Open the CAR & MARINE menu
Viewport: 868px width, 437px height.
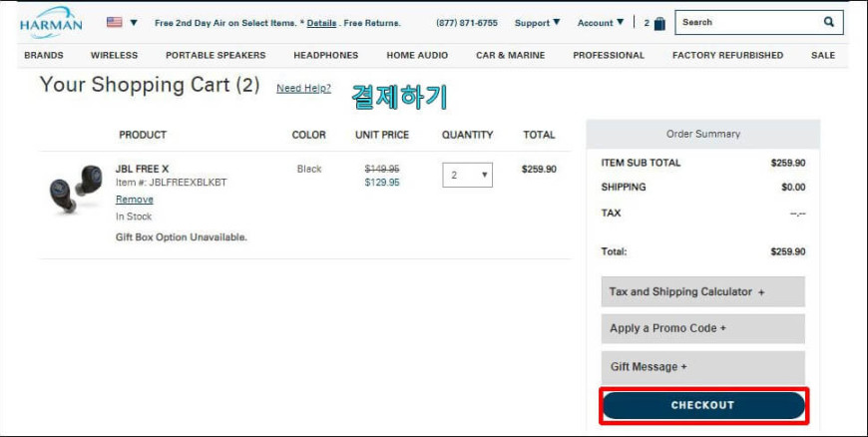click(511, 56)
